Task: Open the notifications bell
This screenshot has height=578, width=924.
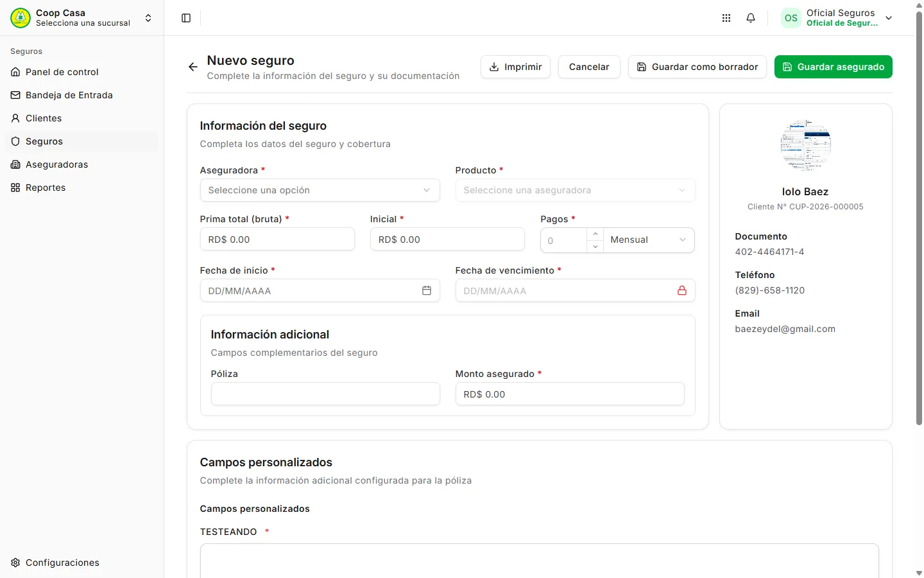Action: [x=751, y=18]
